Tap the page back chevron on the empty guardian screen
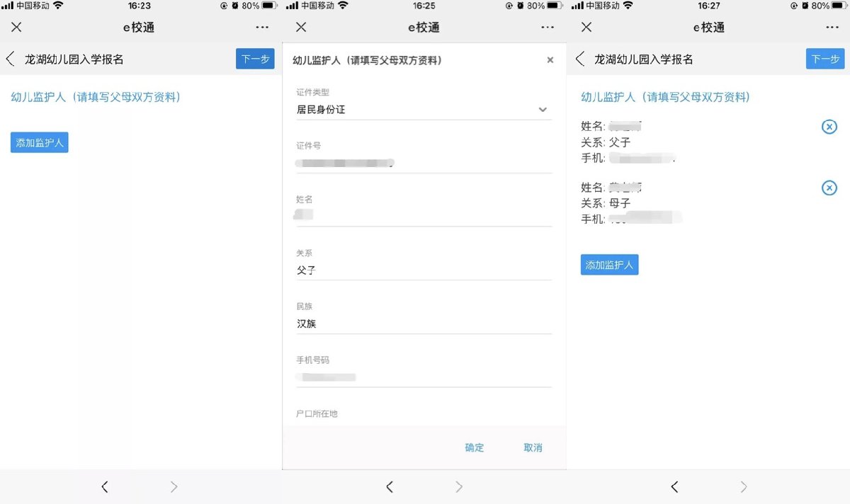 pos(11,59)
